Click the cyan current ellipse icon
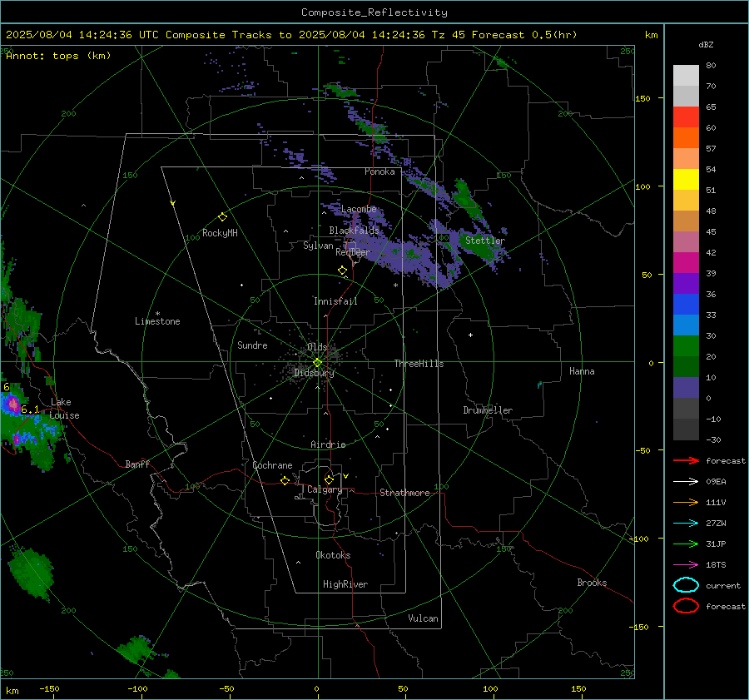This screenshot has height=700, width=749. (686, 585)
